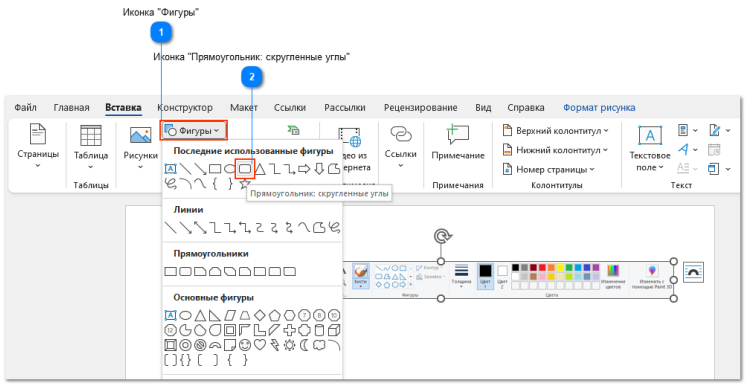Choose the parallelogram basic shape
The height and width of the screenshot is (388, 752).
coord(230,316)
